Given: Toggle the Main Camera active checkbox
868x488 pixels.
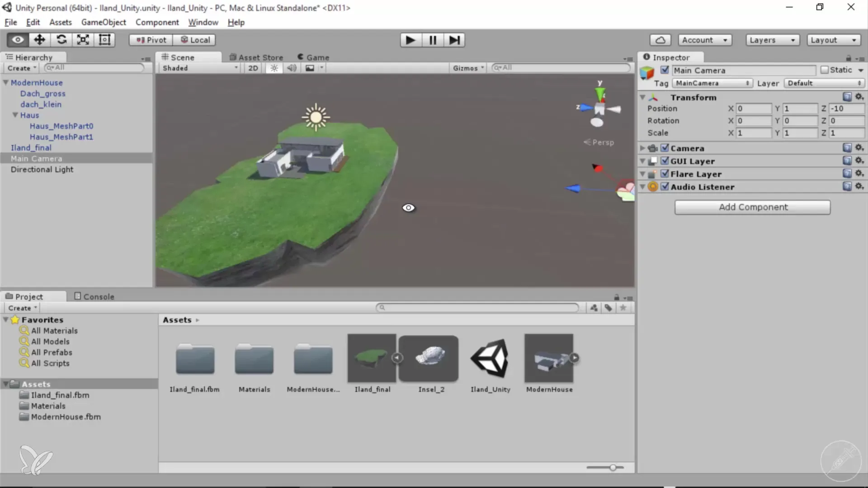Looking at the screenshot, I should point(665,70).
